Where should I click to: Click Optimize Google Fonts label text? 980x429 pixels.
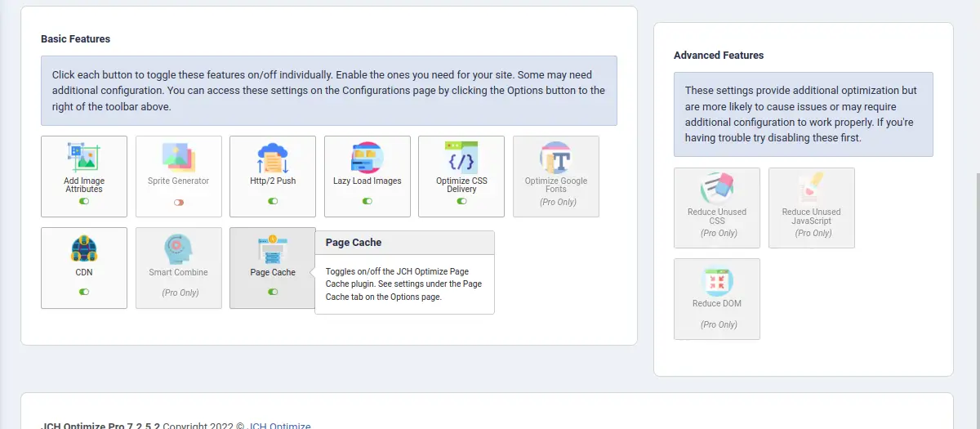coord(556,185)
